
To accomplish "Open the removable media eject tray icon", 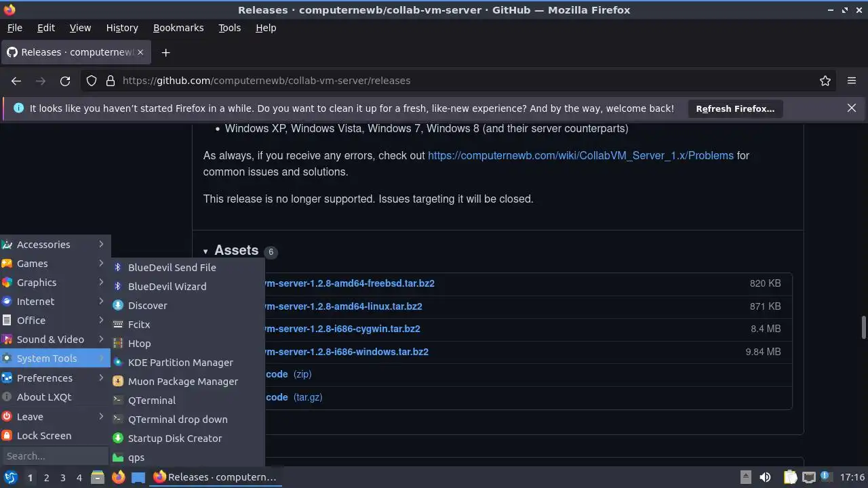I will (x=745, y=477).
